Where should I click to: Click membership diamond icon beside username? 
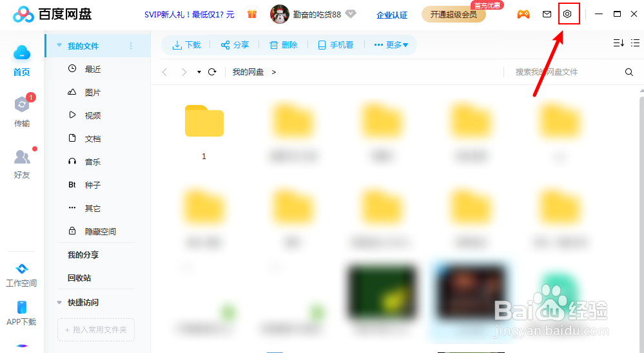350,14
